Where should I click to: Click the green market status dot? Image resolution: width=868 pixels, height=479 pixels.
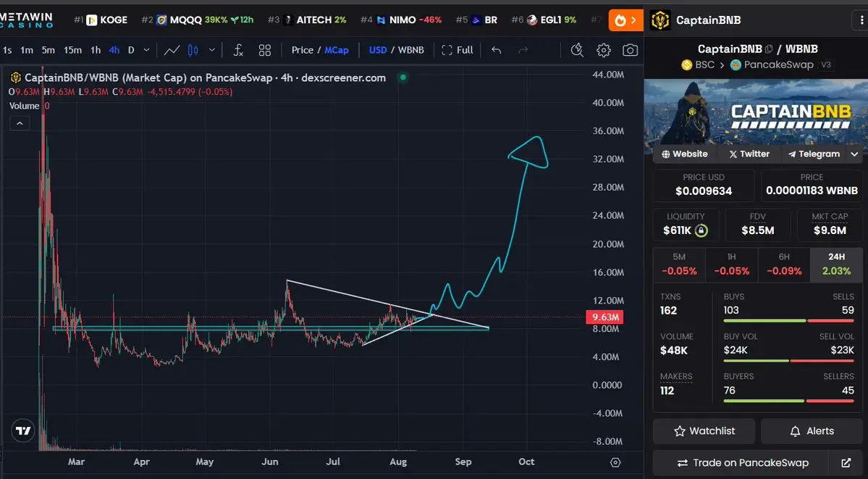coord(403,77)
